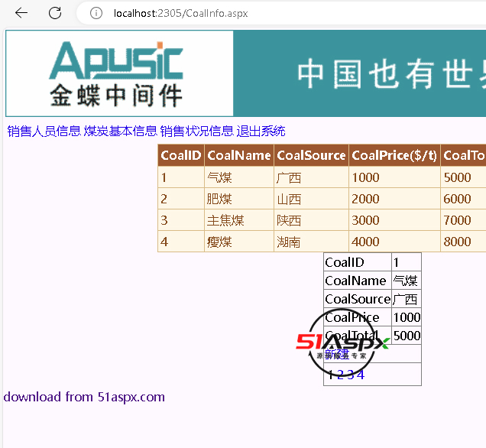486x448 pixels.
Task: Click total cell 7000 in grid
Action: click(x=463, y=220)
